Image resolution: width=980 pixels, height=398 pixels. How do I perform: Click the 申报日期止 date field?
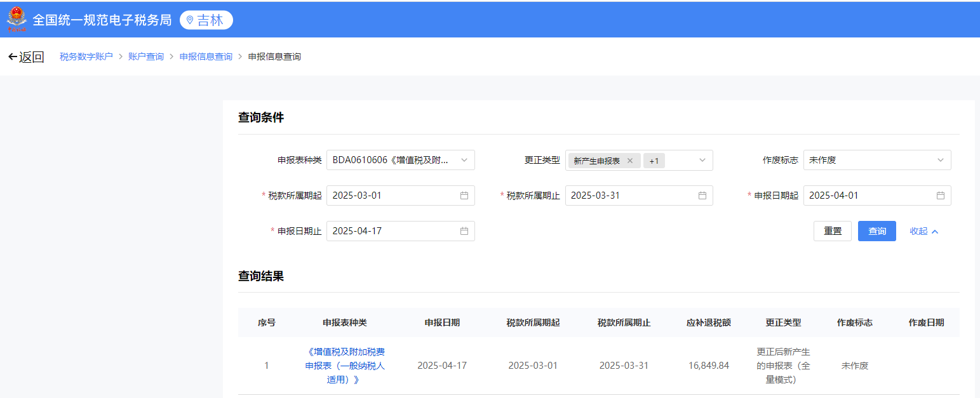click(x=401, y=231)
